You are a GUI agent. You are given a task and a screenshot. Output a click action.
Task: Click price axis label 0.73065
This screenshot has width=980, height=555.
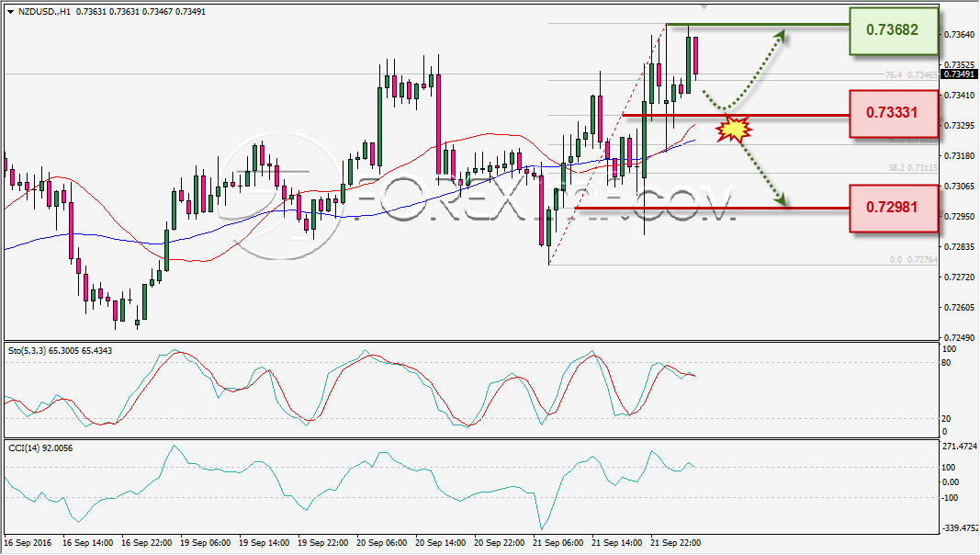tap(959, 187)
